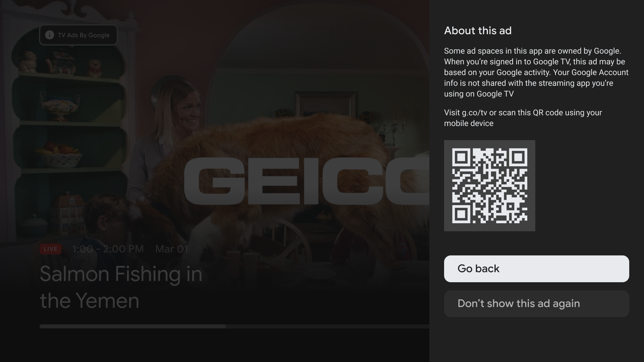This screenshot has height=362, width=644.
Task: Click the Salmon Fishing in the Yemen title
Action: (121, 287)
